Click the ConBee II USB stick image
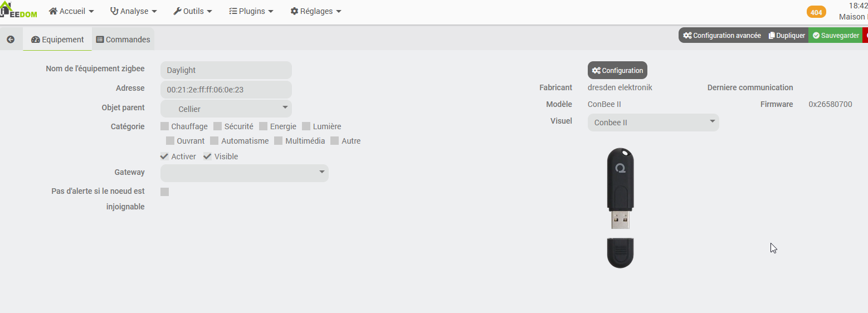This screenshot has height=313, width=868. pos(620,208)
